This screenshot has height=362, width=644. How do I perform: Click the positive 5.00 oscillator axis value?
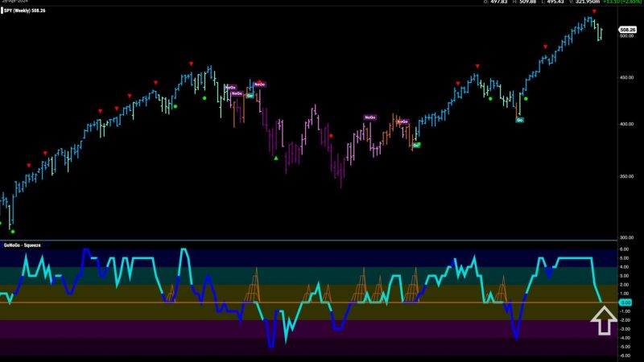625,258
